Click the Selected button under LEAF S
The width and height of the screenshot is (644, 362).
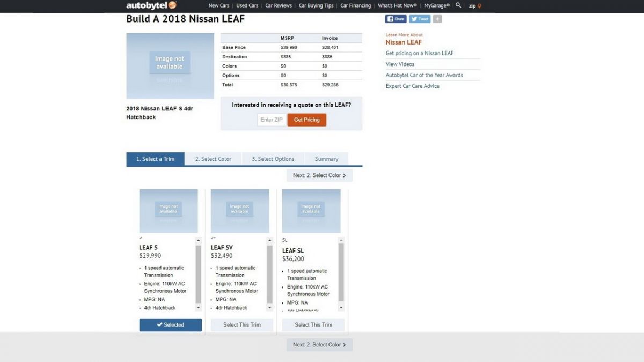(171, 325)
